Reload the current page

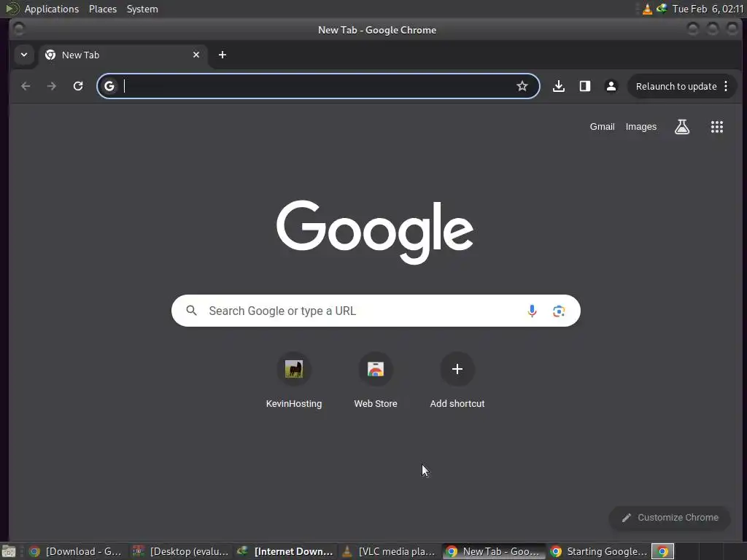click(78, 86)
